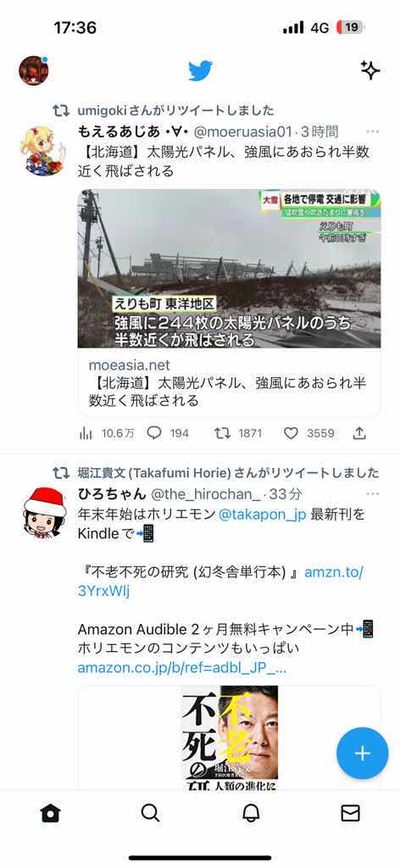The height and width of the screenshot is (868, 400).
Task: Share the moeruasia01 tweet
Action: 359,433
